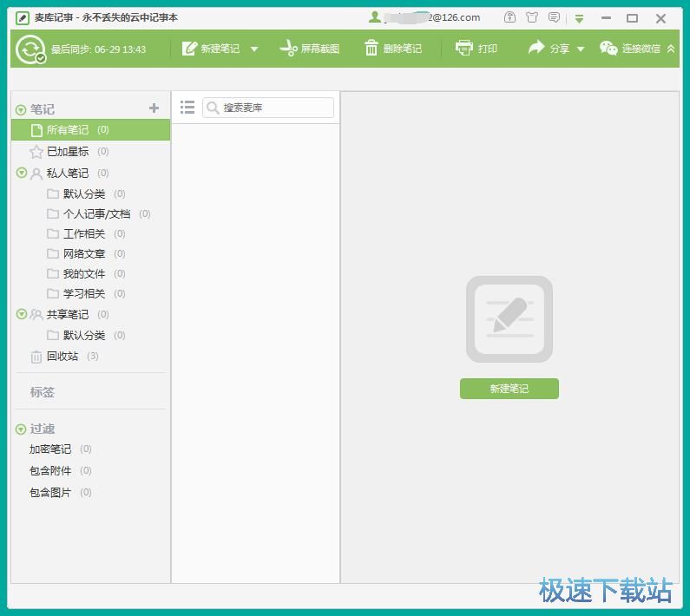Open the 新建笔记 dropdown arrow in toolbar
Screen dimensions: 690x616
pos(254,49)
